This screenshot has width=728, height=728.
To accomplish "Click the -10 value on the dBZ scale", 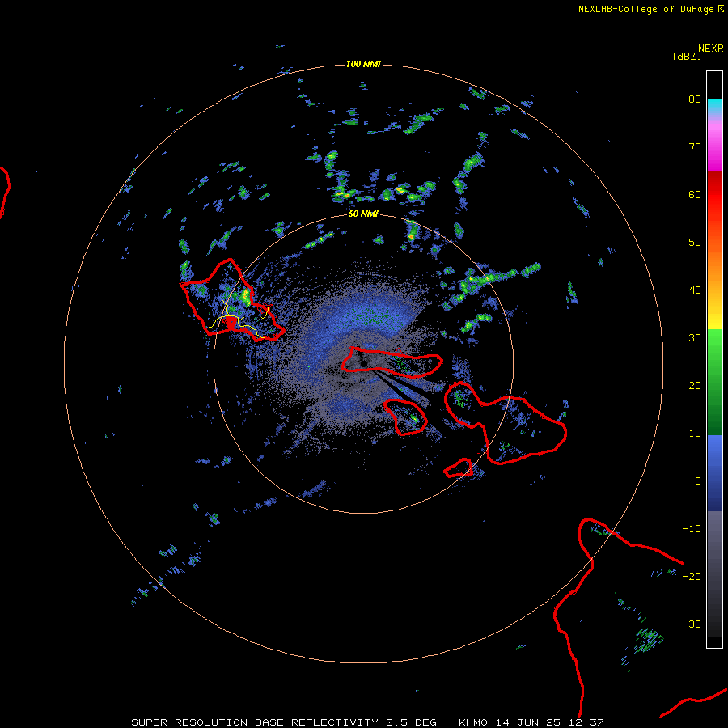I will click(692, 529).
